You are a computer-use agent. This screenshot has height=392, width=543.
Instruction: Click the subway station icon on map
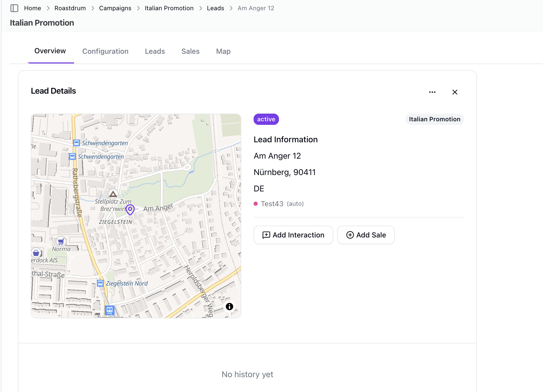coord(109,310)
